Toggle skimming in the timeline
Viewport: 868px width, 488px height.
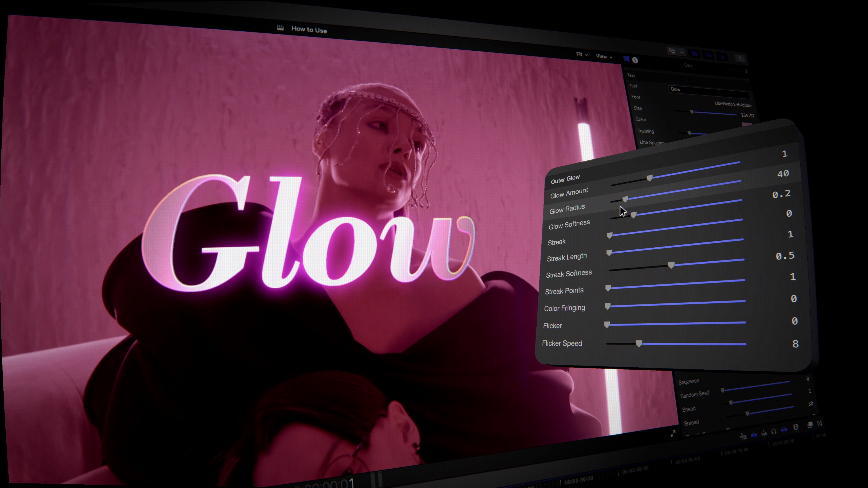(754, 435)
